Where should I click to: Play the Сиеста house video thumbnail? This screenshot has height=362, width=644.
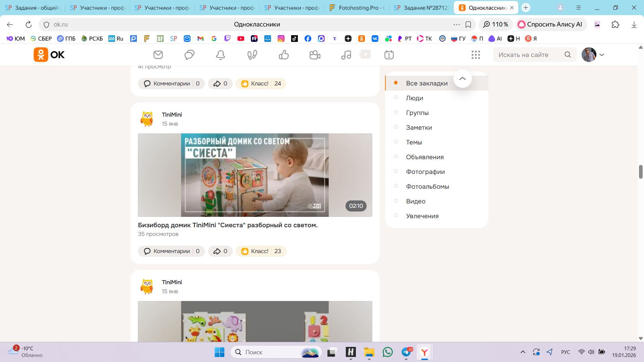click(x=255, y=175)
